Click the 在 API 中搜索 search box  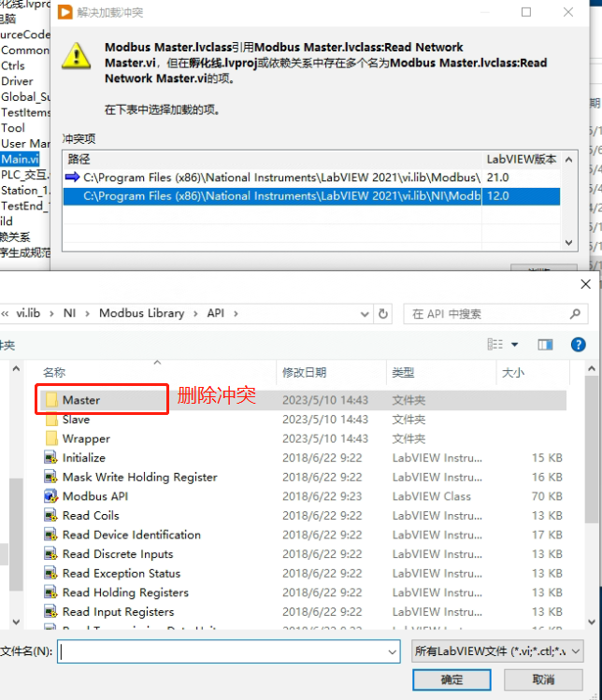click(495, 314)
